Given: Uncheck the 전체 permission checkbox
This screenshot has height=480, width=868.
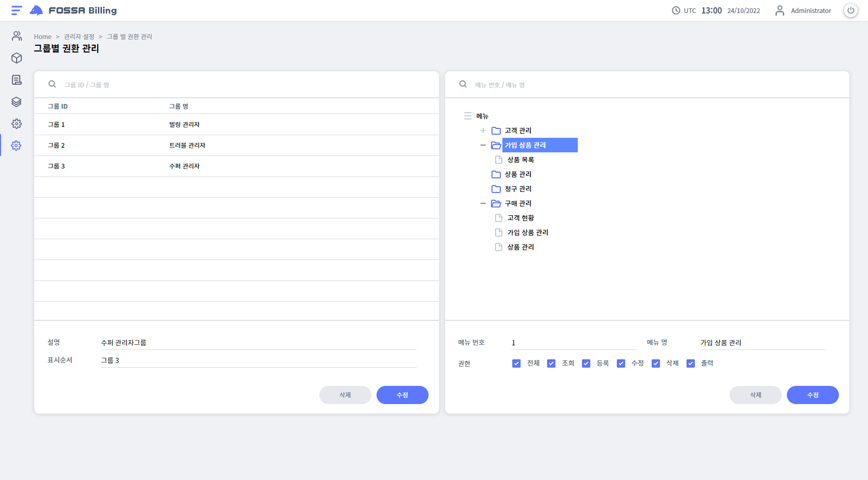Looking at the screenshot, I should click(x=516, y=364).
